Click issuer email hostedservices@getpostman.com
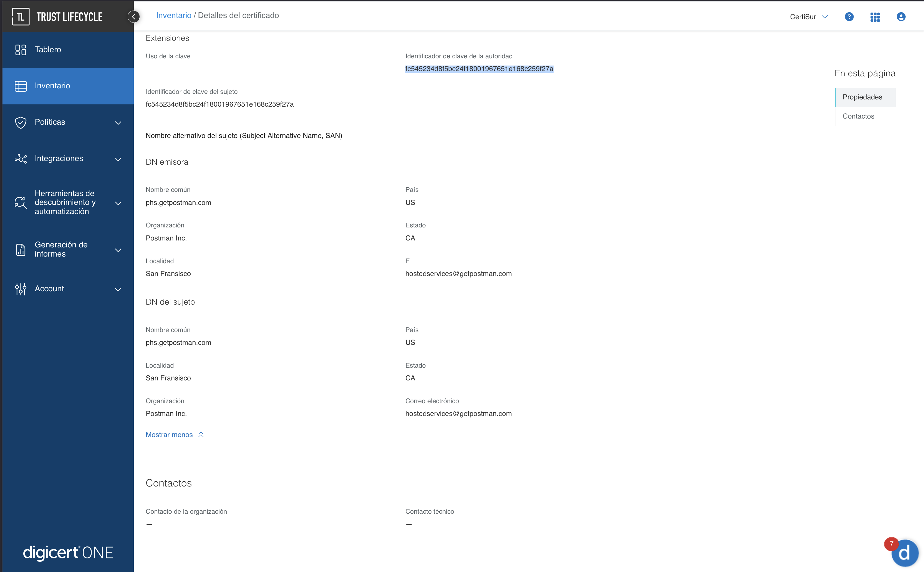The image size is (924, 572). pyautogui.click(x=458, y=274)
